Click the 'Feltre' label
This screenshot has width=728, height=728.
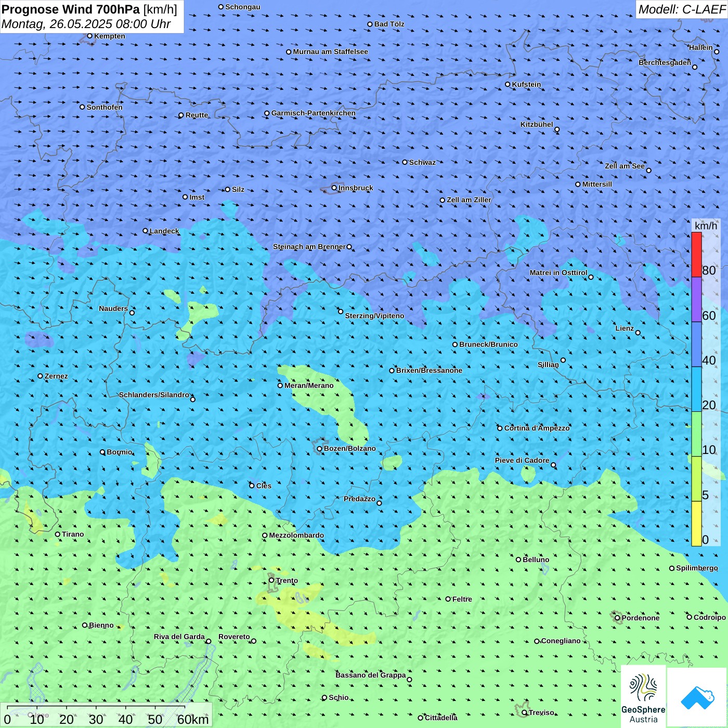pyautogui.click(x=462, y=599)
